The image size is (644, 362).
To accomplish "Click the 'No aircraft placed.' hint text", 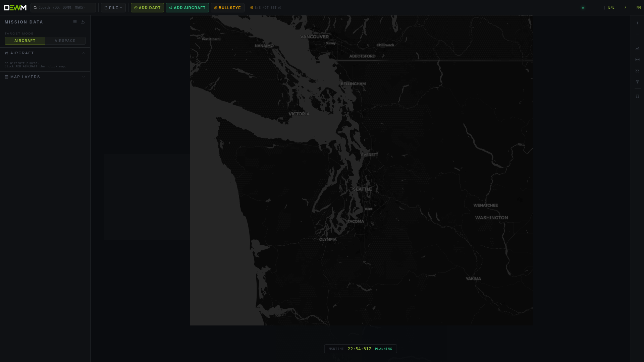I will 22,63.
